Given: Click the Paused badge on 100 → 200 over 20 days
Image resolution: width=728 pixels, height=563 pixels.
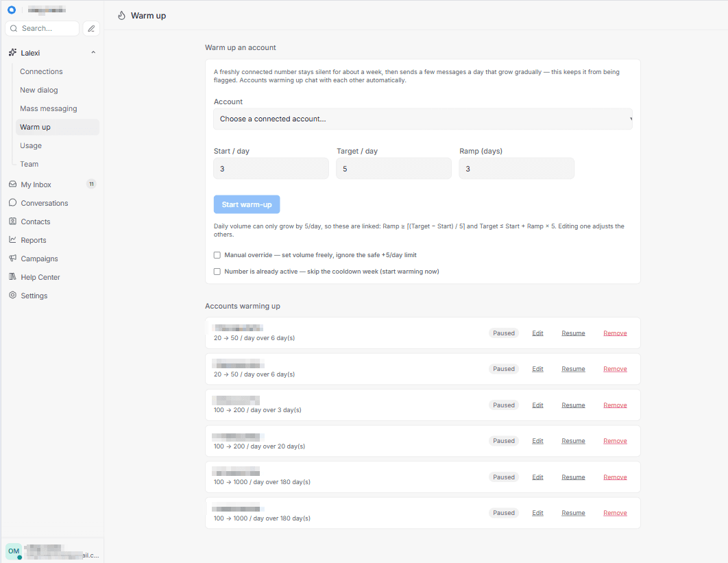Looking at the screenshot, I should pyautogui.click(x=504, y=441).
